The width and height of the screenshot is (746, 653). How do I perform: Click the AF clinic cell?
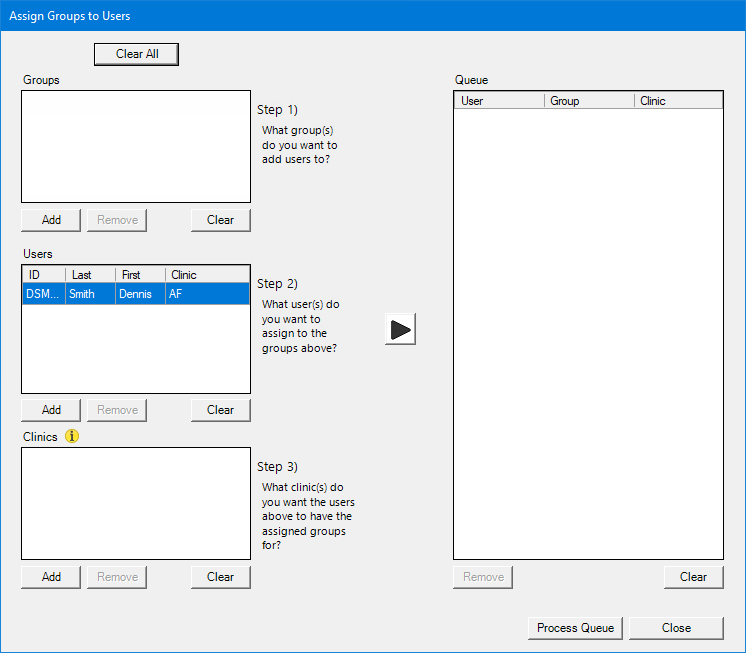207,294
